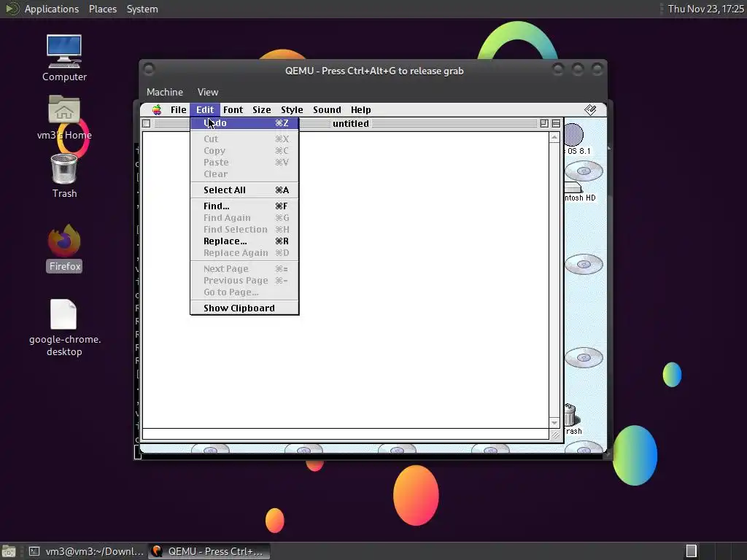Close the open Edit menu
Screen dimensions: 747x560
tap(205, 110)
